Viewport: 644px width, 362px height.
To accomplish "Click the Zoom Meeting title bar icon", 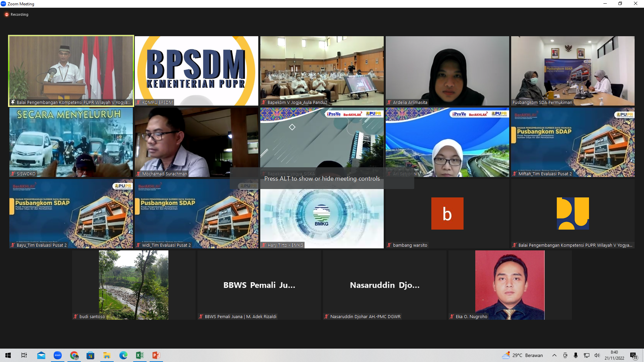I will pos(3,4).
